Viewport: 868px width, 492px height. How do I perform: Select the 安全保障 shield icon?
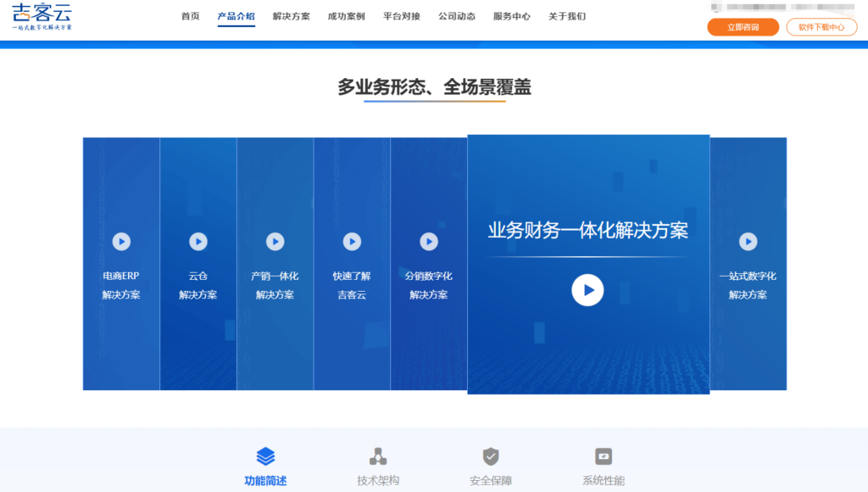point(491,456)
